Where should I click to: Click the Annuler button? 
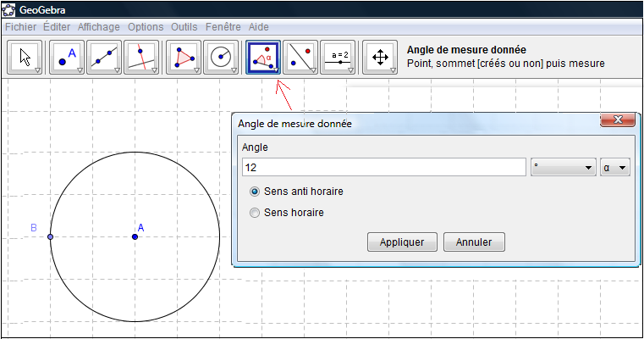474,242
